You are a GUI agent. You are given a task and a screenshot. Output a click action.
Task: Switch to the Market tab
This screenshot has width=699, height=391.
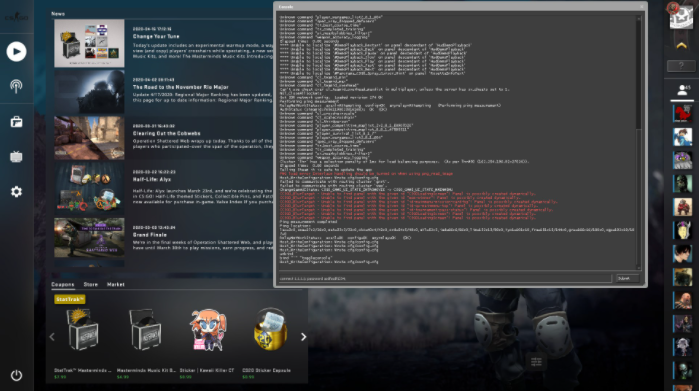(115, 284)
